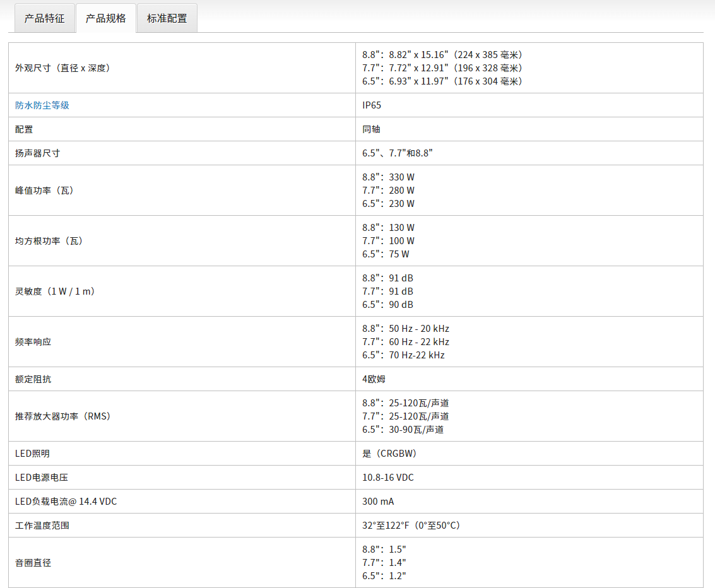The image size is (715, 588).
Task: Click the 推荐放大器功率（RMS）label
Action: (x=63, y=416)
